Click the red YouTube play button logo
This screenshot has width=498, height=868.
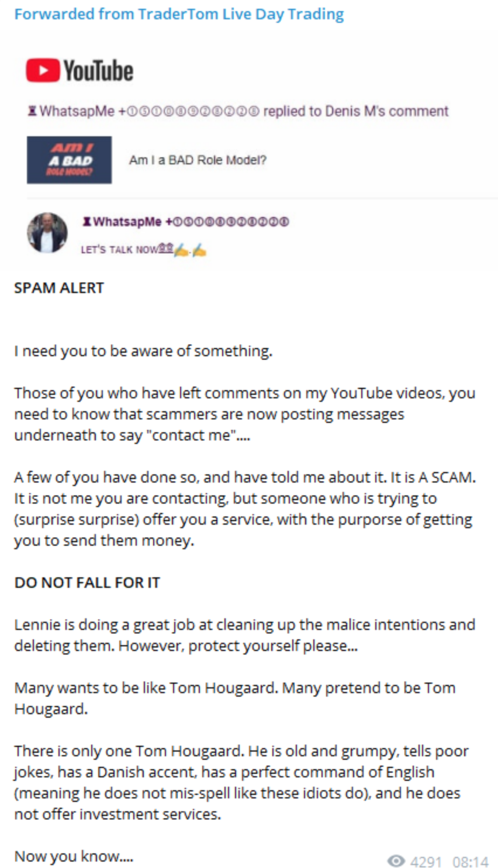coord(42,71)
